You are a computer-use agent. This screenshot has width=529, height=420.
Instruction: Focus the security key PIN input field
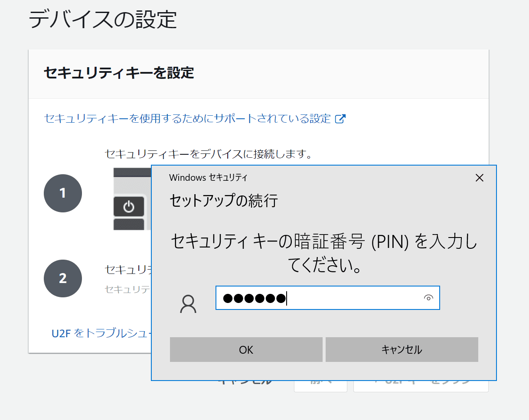tap(327, 298)
